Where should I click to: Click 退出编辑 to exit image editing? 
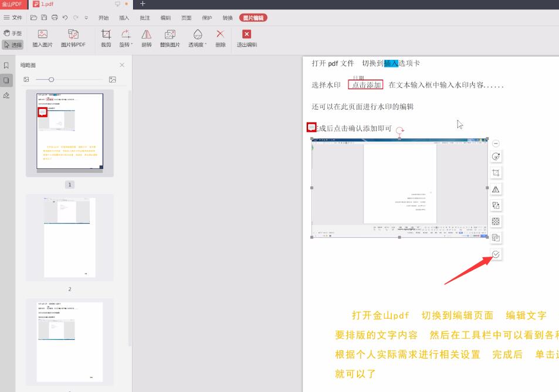[247, 39]
